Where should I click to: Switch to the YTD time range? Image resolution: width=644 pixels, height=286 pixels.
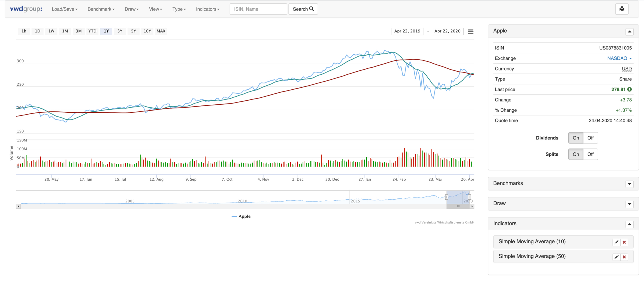click(x=92, y=31)
